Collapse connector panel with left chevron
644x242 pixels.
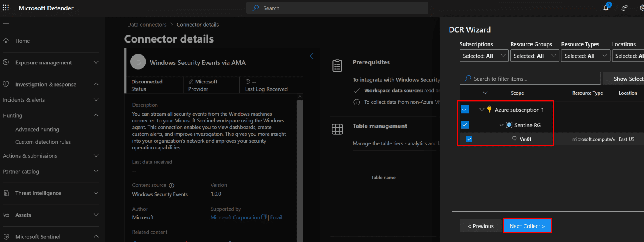[x=311, y=56]
